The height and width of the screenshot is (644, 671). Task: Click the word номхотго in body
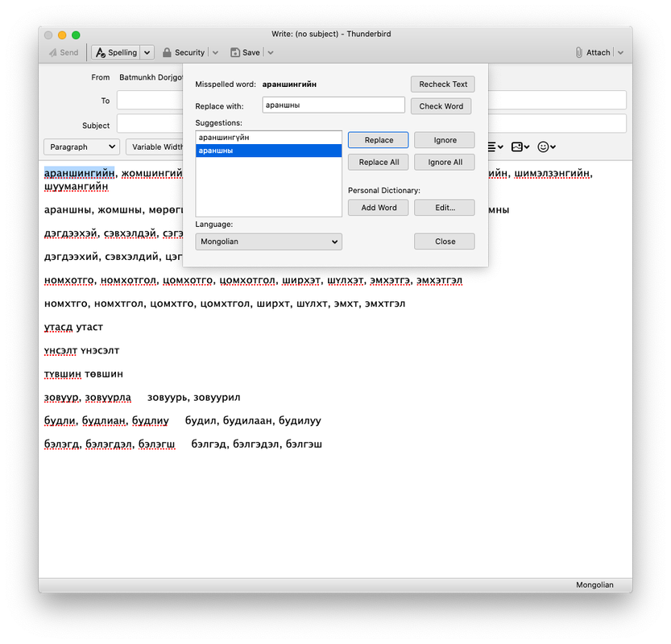69,280
